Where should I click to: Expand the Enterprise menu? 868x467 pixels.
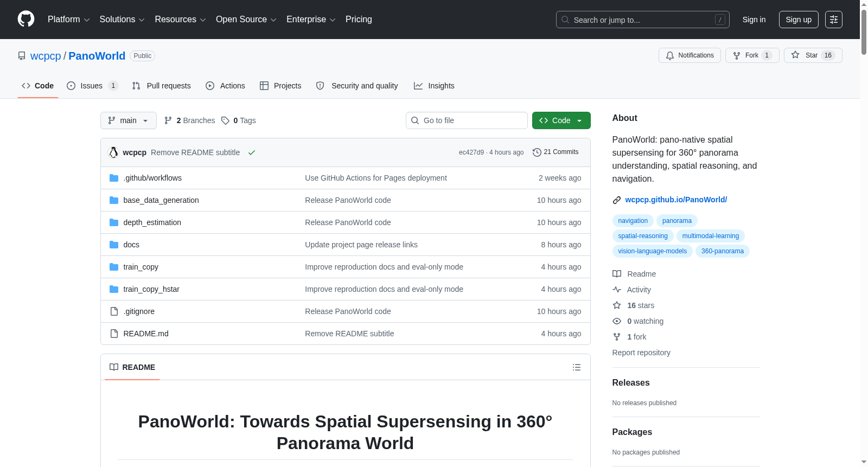click(x=311, y=20)
